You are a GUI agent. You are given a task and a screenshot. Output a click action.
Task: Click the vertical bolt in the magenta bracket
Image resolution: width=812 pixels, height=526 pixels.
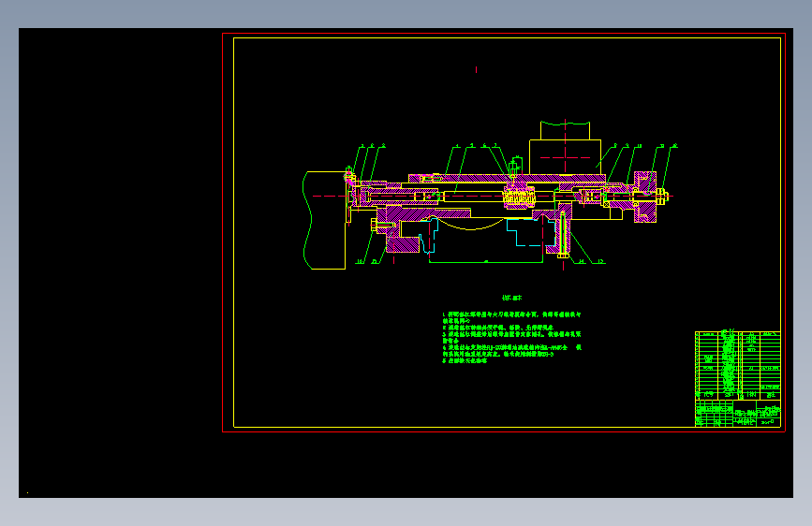click(x=563, y=234)
